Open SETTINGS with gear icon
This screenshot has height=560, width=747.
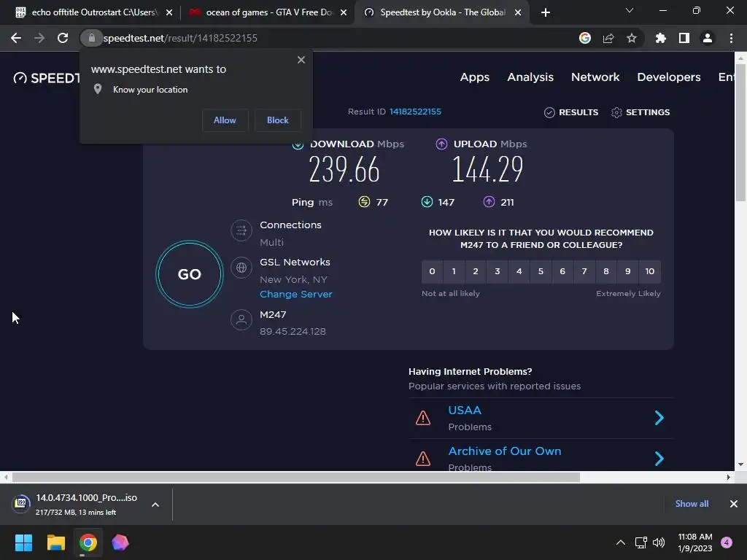click(640, 112)
